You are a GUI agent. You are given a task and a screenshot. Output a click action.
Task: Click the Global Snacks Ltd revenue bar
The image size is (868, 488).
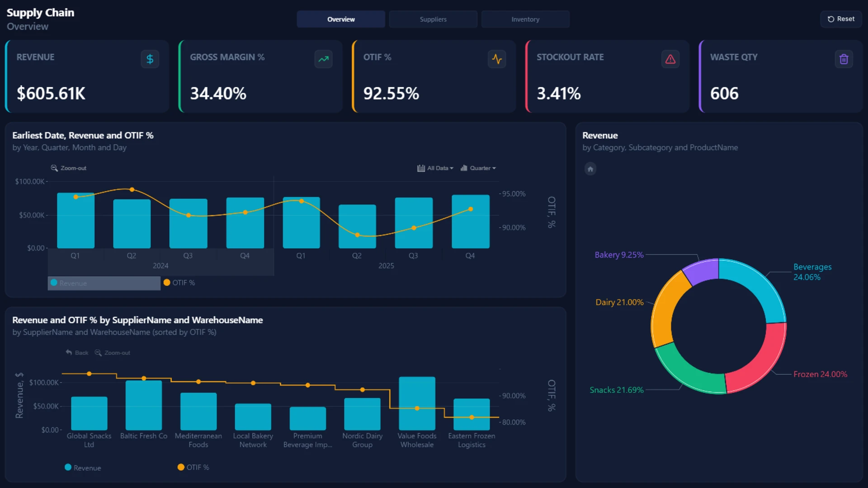pyautogui.click(x=89, y=413)
